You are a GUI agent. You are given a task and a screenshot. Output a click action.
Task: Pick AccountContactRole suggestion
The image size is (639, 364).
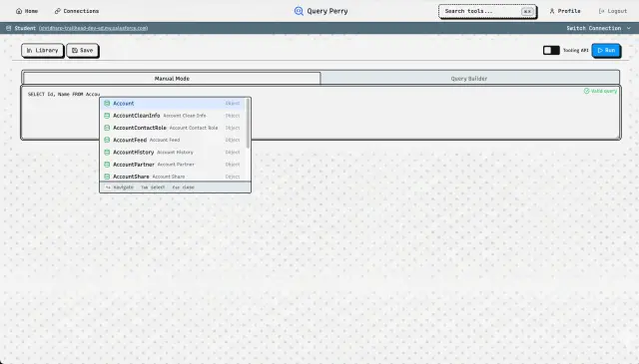click(x=173, y=128)
